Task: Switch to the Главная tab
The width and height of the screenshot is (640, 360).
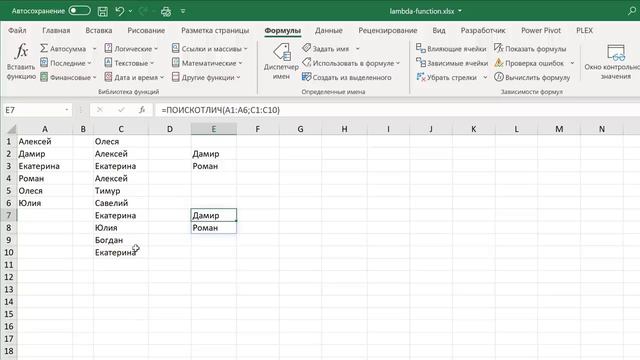Action: click(x=56, y=31)
